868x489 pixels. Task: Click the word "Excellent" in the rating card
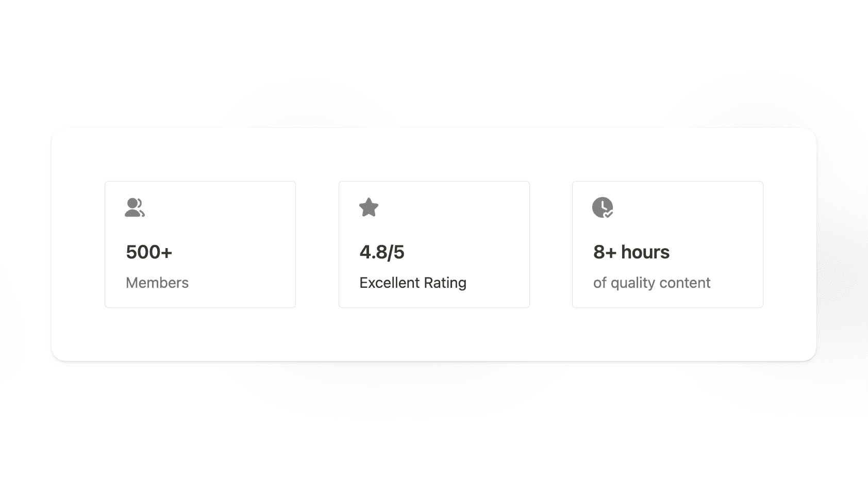tap(390, 283)
